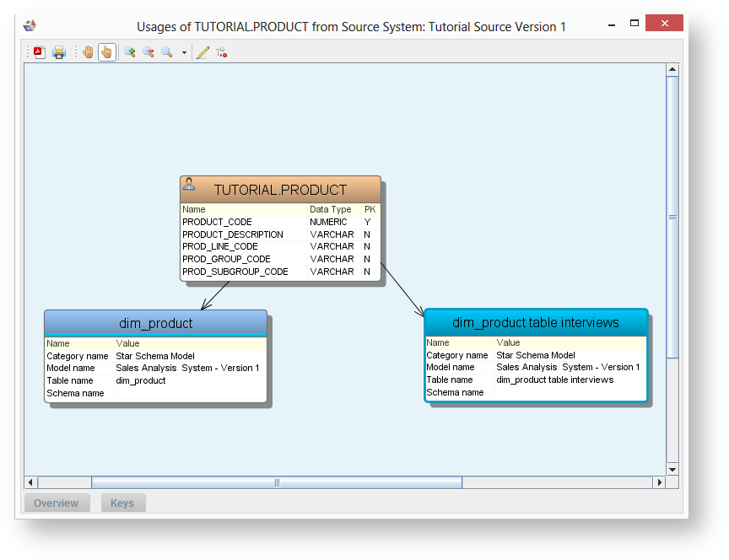Click the printer icon in toolbar
The height and width of the screenshot is (560, 729).
pyautogui.click(x=59, y=53)
